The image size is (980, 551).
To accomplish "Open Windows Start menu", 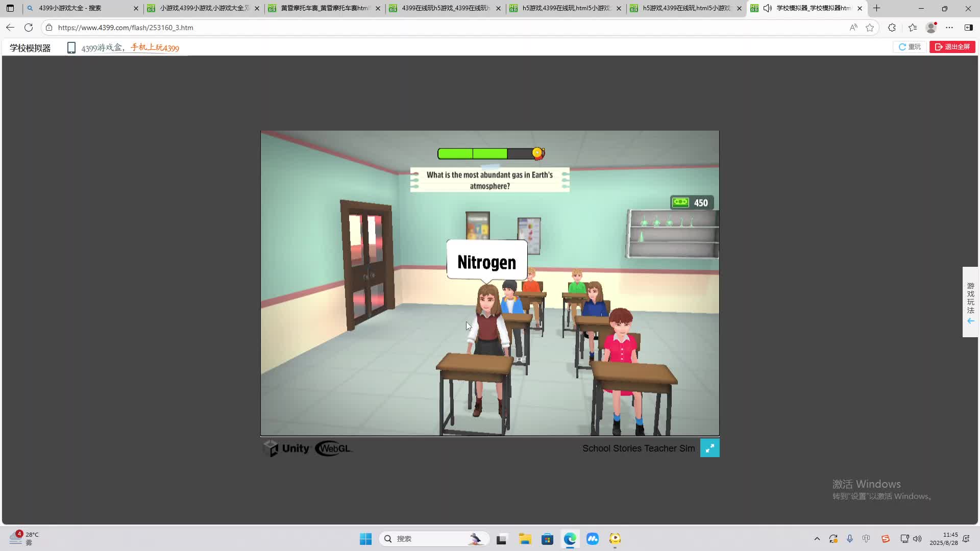I will pyautogui.click(x=365, y=539).
